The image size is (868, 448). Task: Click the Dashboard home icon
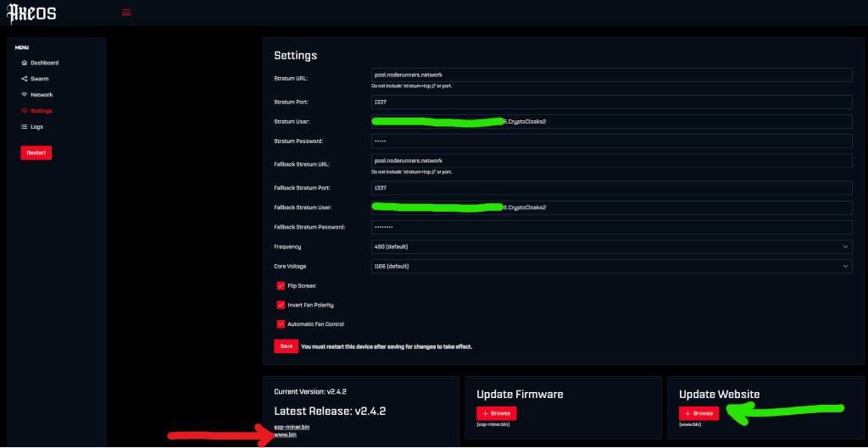pyautogui.click(x=24, y=63)
